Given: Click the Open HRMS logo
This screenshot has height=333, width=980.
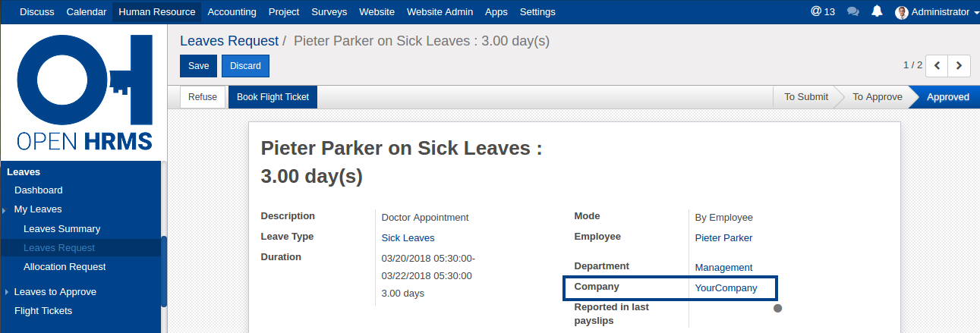Looking at the screenshot, I should [x=84, y=92].
